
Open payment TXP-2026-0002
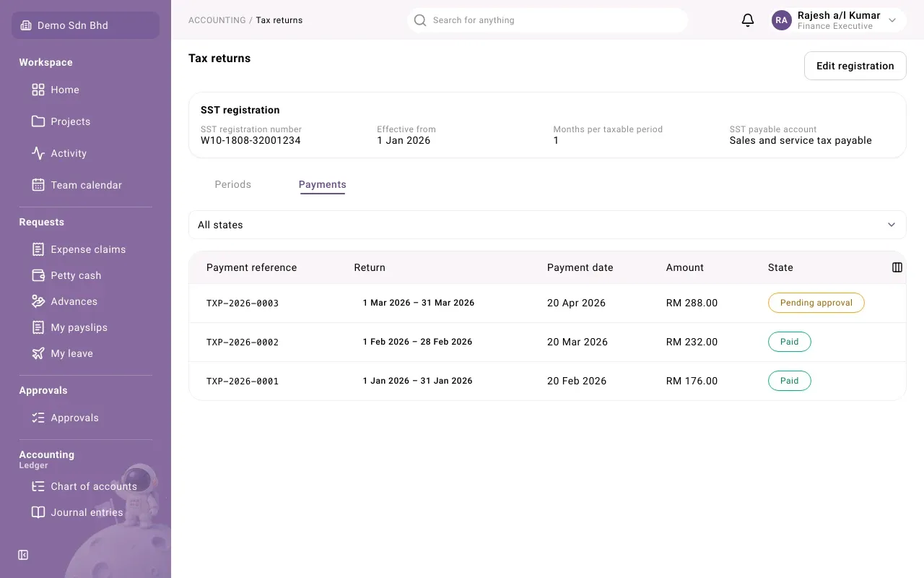pos(243,342)
